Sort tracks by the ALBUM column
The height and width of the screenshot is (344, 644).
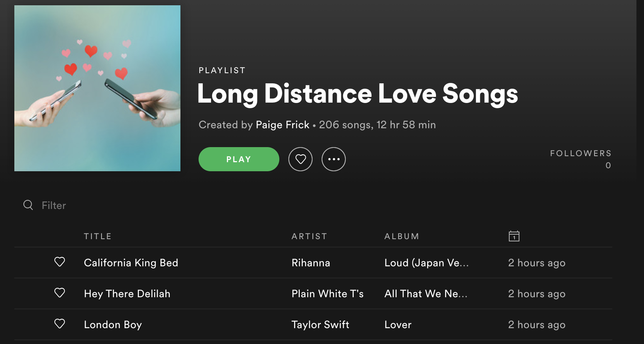click(x=402, y=236)
